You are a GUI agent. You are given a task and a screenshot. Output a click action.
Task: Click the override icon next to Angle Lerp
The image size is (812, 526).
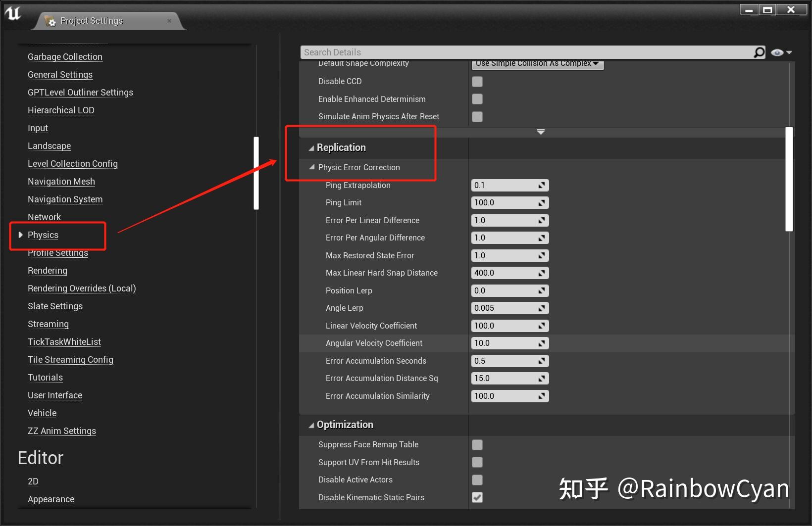click(542, 308)
